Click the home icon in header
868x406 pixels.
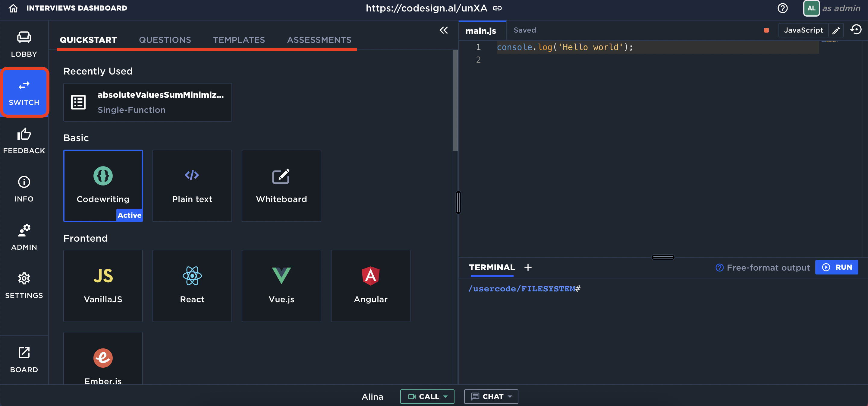(x=13, y=8)
